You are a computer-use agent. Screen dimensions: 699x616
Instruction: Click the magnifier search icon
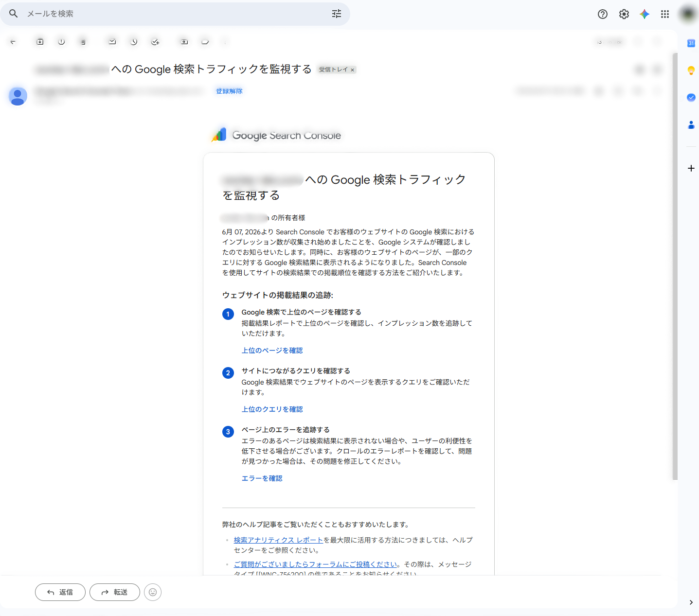click(14, 14)
